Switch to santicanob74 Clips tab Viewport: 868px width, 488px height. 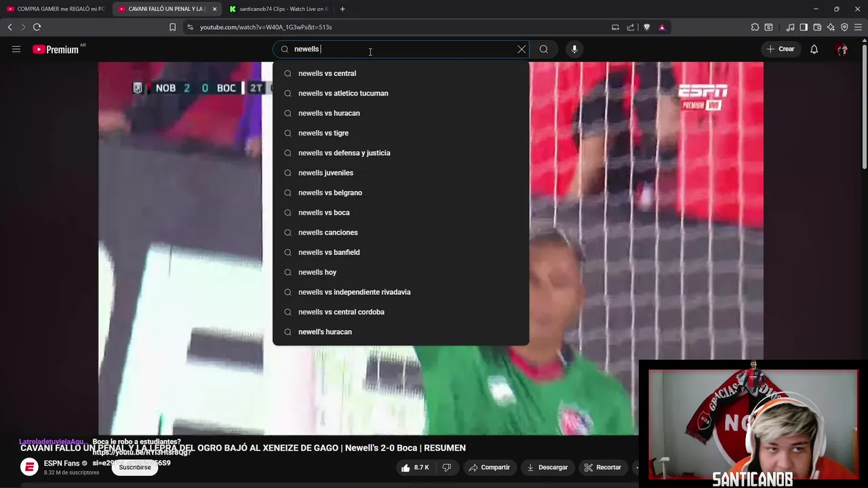(278, 9)
